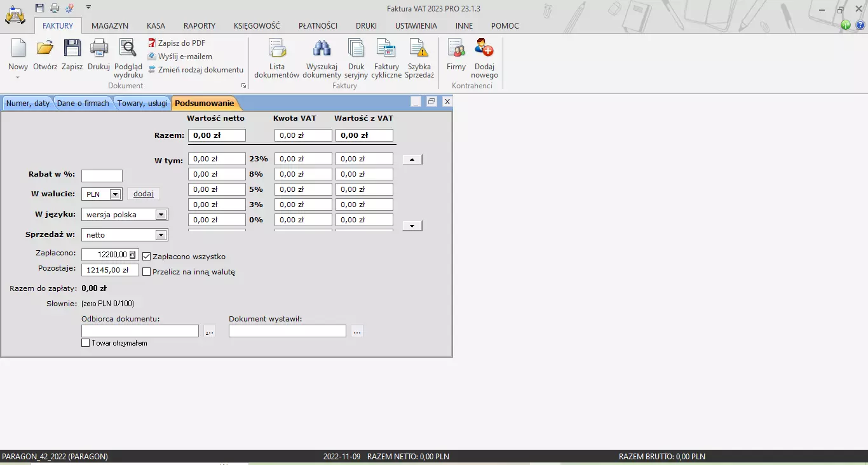Click the dodaj currency link
Viewport: 868px width, 465px height.
[143, 194]
